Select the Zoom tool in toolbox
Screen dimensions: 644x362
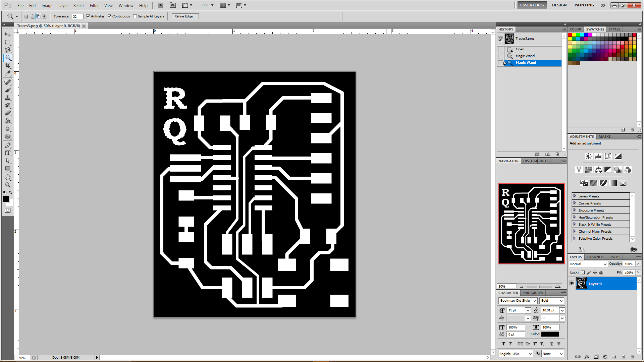coord(7,185)
